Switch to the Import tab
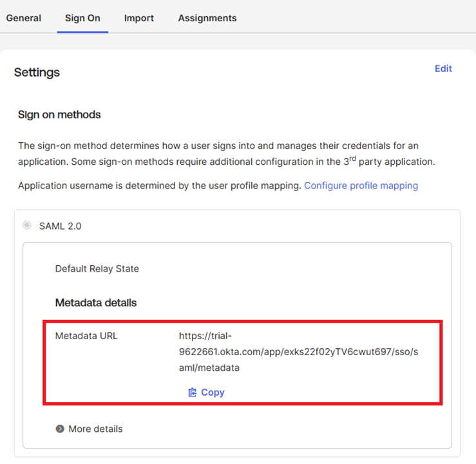476x464 pixels. pos(139,18)
